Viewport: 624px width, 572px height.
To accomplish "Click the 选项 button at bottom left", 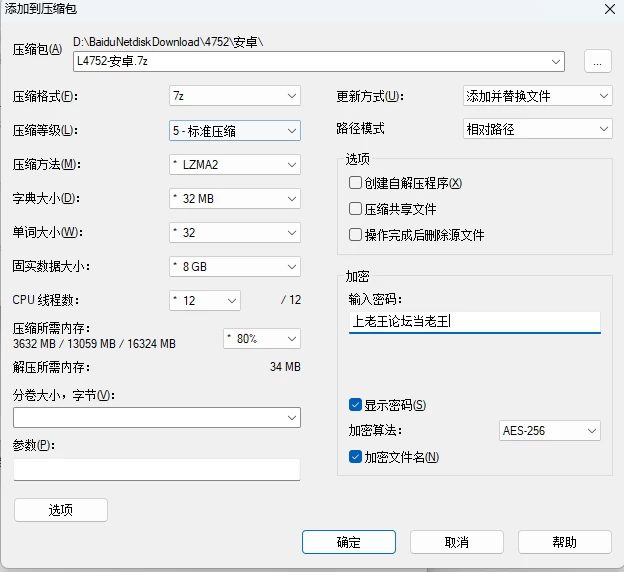I will (x=60, y=510).
